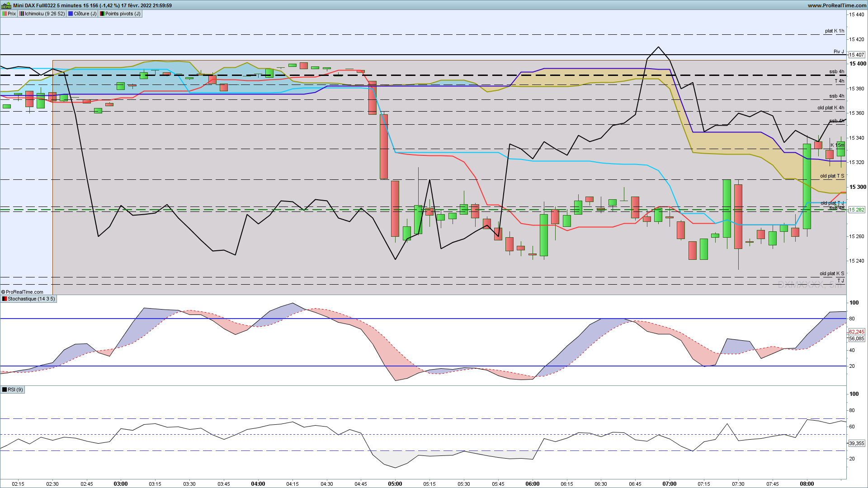Image resolution: width=868 pixels, height=488 pixels.
Task: Click the 04:45 time axis label
Action: (x=361, y=484)
